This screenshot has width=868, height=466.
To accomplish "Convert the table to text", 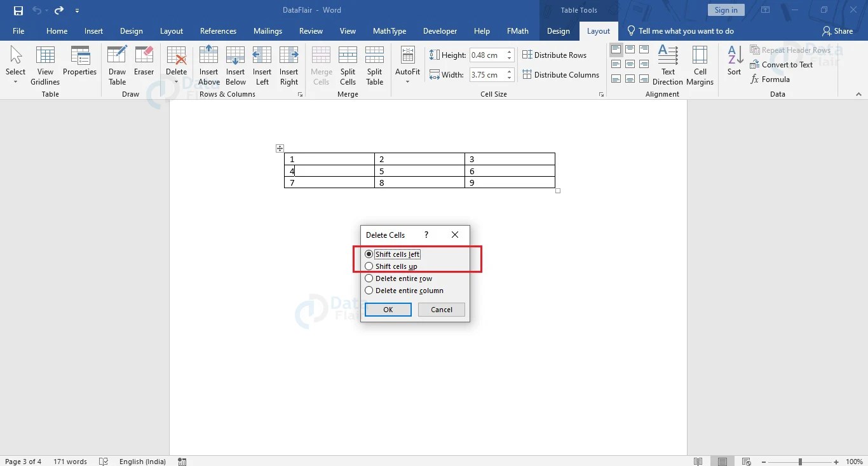I will 782,64.
